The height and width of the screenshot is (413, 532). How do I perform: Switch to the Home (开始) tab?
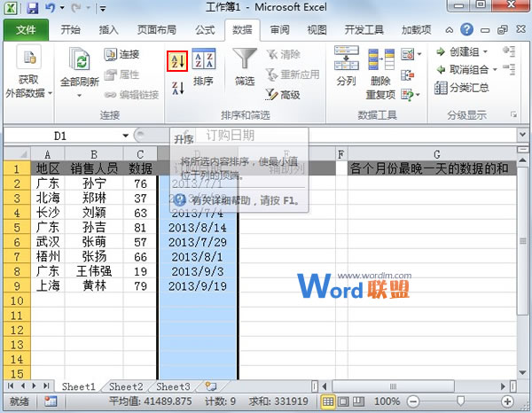[70, 30]
